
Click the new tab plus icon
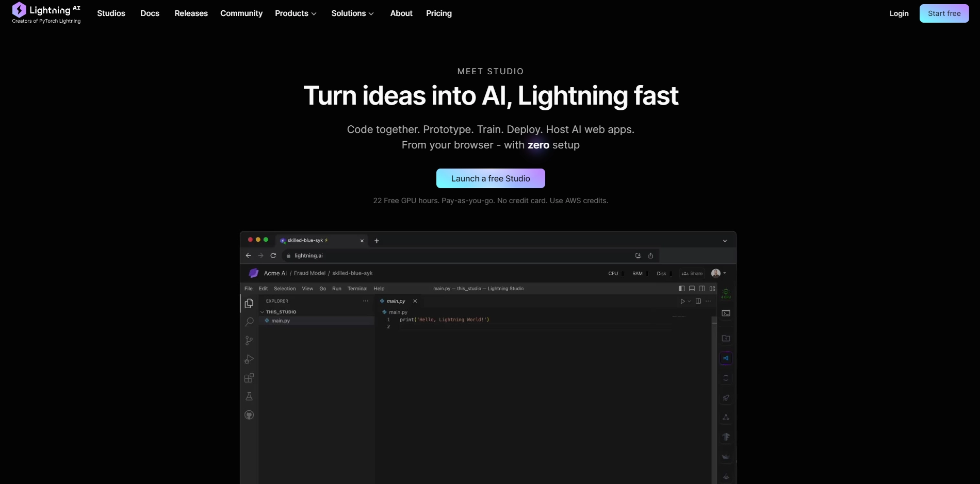[x=377, y=241]
